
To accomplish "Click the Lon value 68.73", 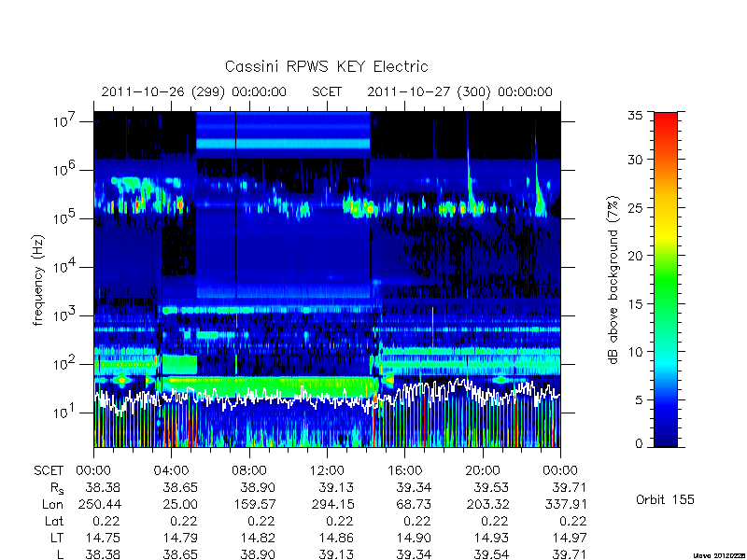I will [x=414, y=504].
